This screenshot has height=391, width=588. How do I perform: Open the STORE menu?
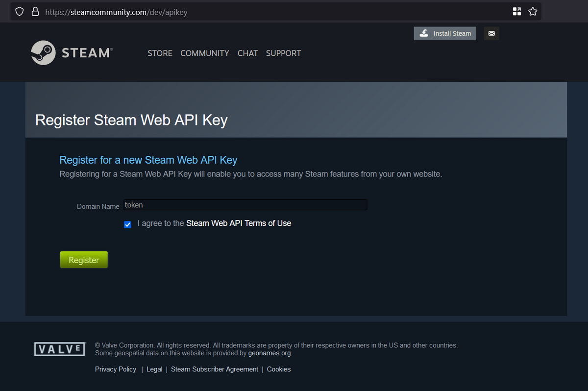tap(160, 53)
